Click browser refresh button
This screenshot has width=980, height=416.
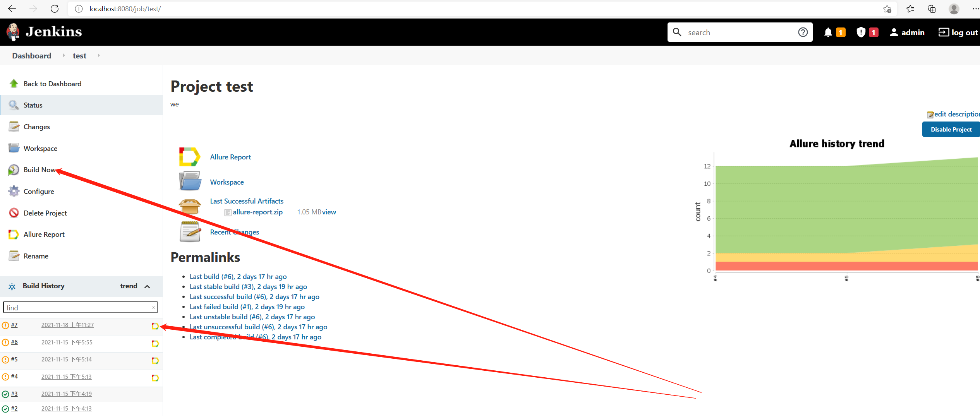pyautogui.click(x=55, y=9)
